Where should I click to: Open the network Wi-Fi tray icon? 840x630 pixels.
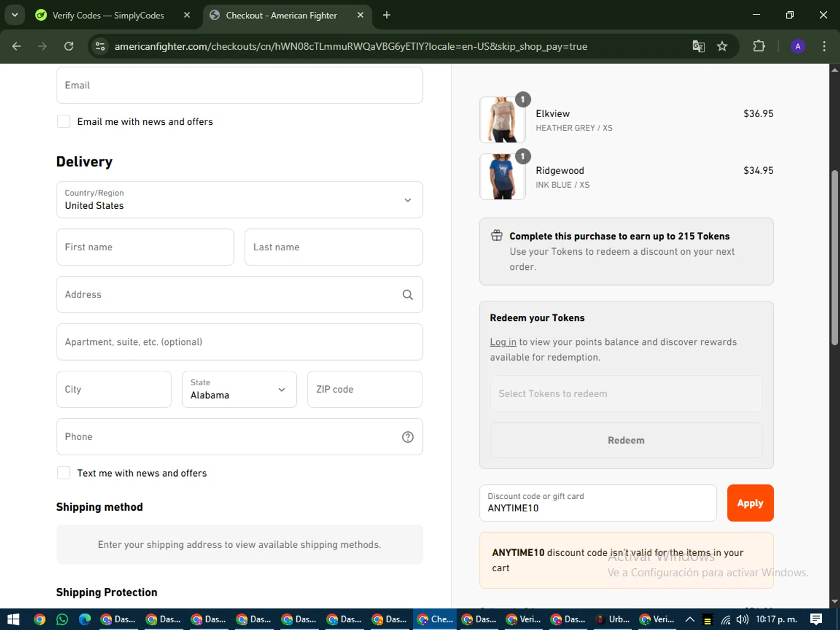click(725, 619)
